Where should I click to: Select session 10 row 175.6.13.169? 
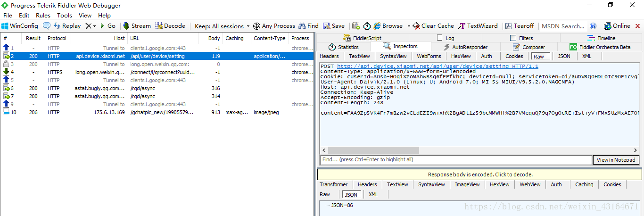(157, 112)
